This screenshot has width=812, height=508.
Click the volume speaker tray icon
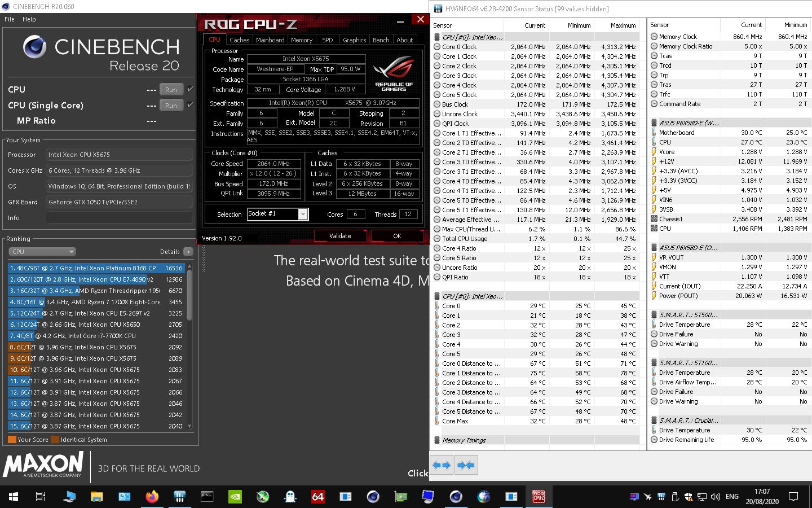coord(716,497)
